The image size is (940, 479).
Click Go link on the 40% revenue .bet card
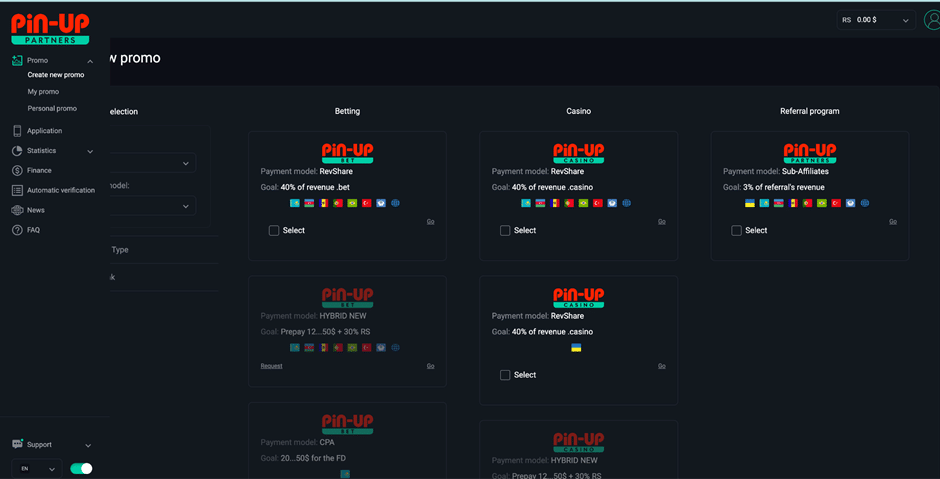[x=430, y=221]
